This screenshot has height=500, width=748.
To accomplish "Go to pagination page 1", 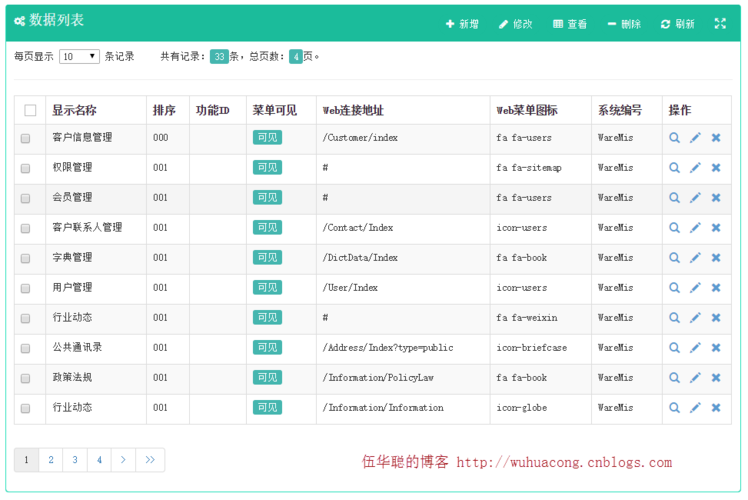I will click(x=26, y=460).
